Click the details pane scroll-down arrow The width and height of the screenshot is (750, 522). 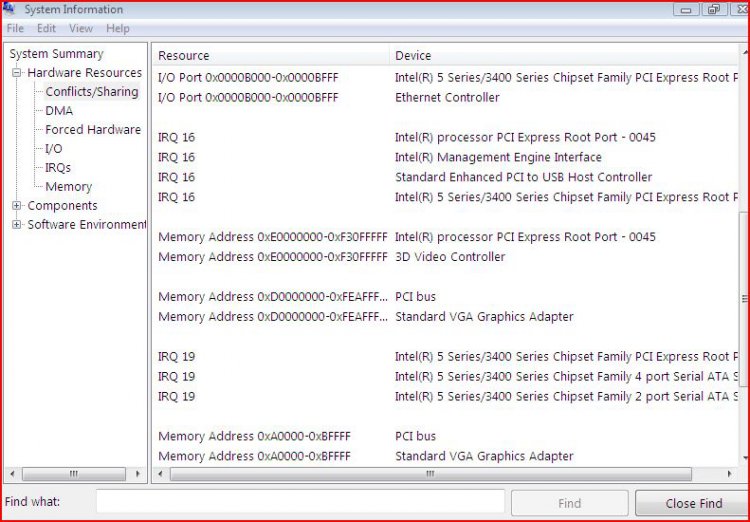(x=744, y=457)
